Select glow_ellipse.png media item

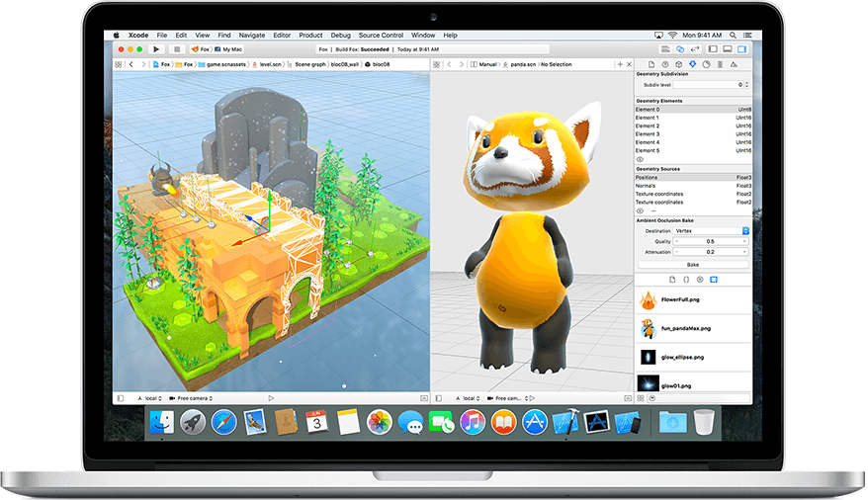(693, 358)
